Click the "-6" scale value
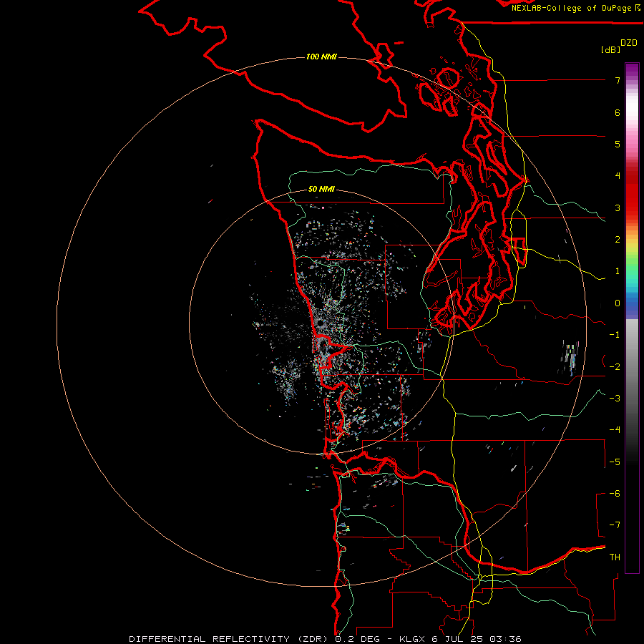The width and height of the screenshot is (644, 644). pos(615,494)
